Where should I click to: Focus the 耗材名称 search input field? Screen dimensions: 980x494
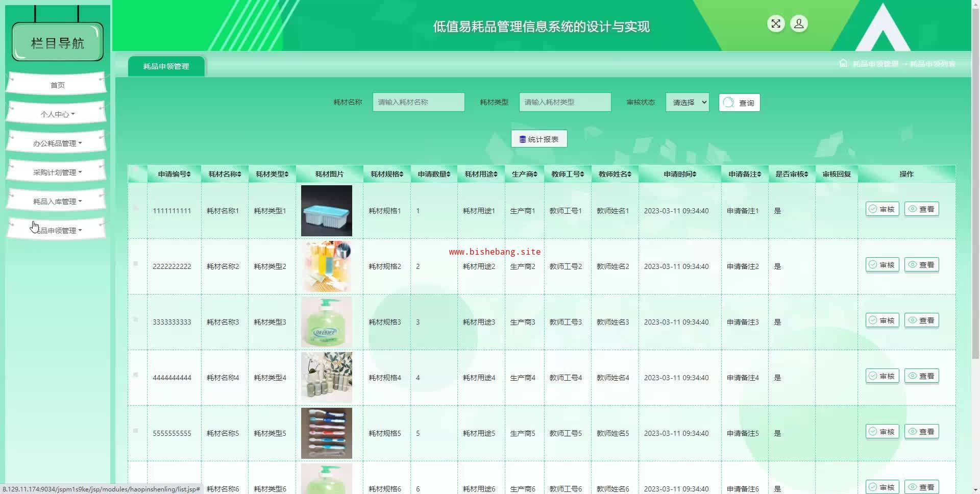pyautogui.click(x=419, y=102)
